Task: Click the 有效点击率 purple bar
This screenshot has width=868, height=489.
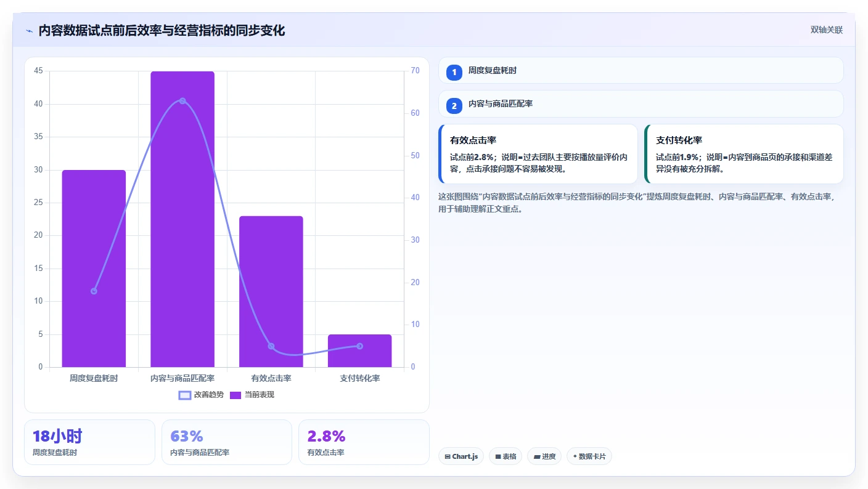Action: pyautogui.click(x=271, y=291)
